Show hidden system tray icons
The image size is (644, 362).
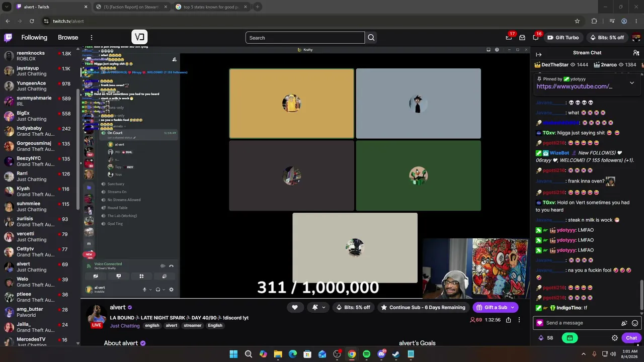[x=584, y=354]
